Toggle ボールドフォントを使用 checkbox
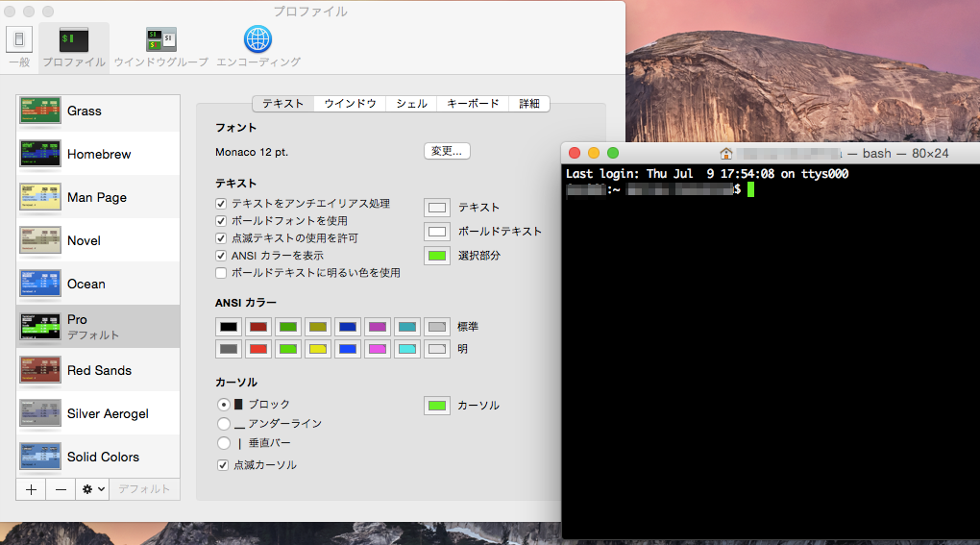The height and width of the screenshot is (545, 980). click(221, 221)
